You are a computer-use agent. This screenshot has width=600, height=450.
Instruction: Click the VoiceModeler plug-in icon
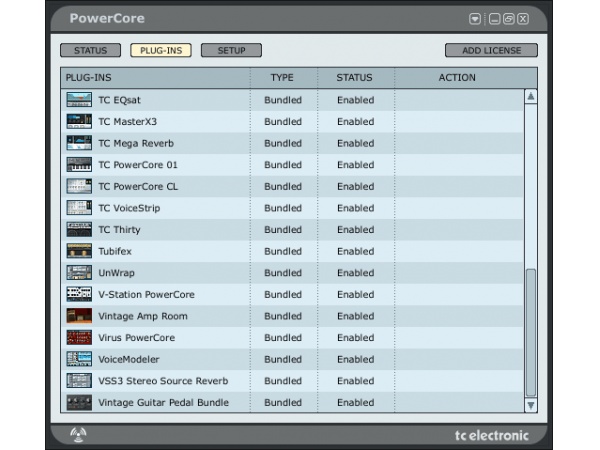pos(79,359)
